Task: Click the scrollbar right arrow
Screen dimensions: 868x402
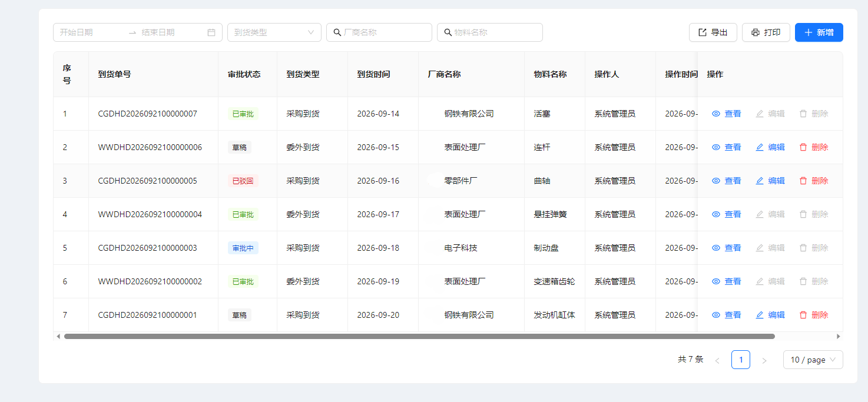Action: [839, 336]
